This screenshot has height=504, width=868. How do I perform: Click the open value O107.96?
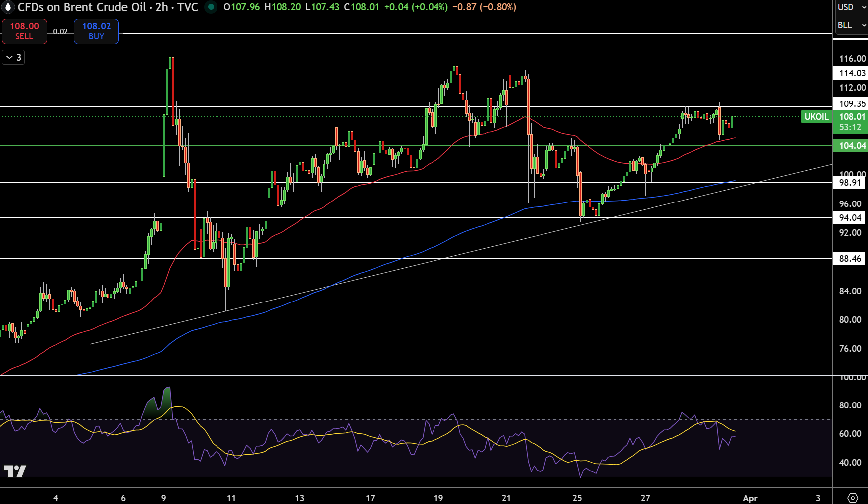[241, 7]
